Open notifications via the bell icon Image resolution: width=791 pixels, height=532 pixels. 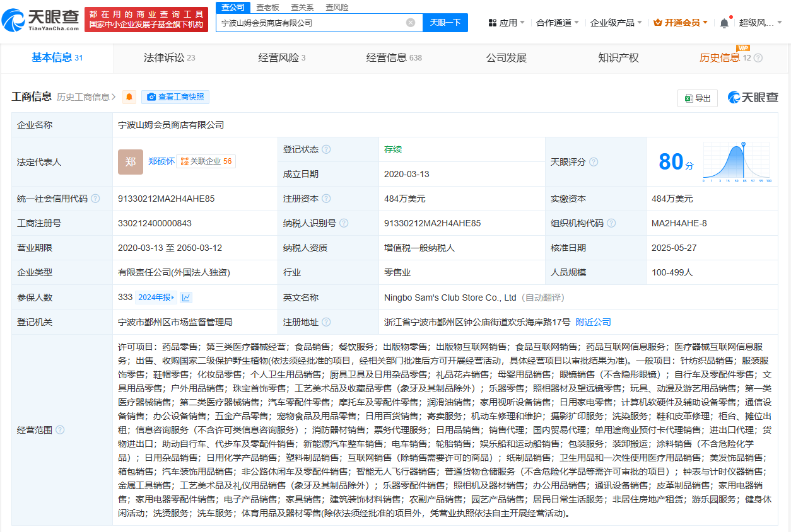(x=724, y=23)
